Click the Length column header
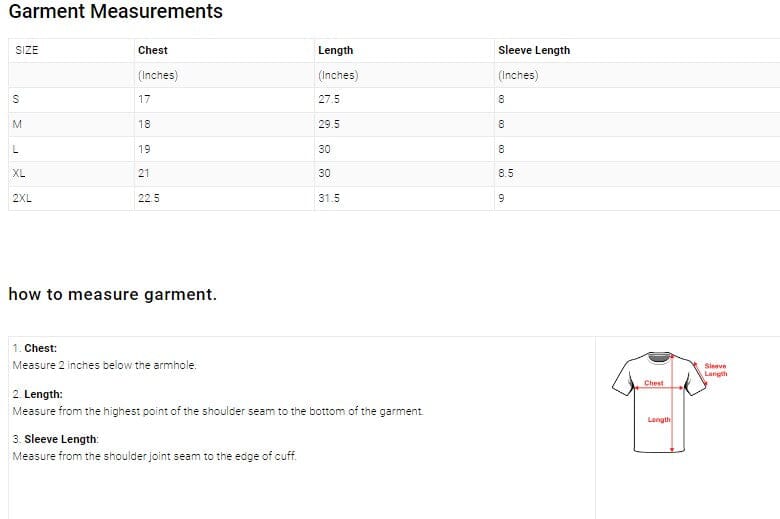The image size is (780, 519). click(335, 50)
